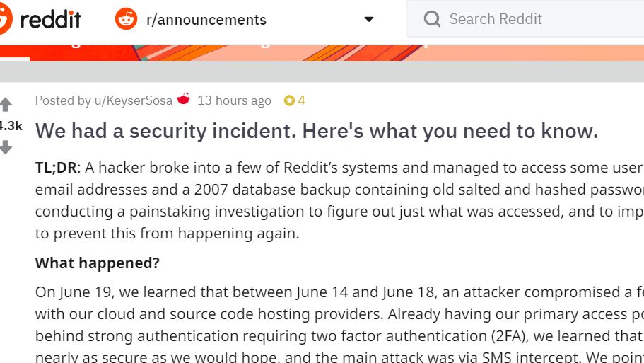The height and width of the screenshot is (363, 644).
Task: Click the orange community banner image
Action: [322, 53]
